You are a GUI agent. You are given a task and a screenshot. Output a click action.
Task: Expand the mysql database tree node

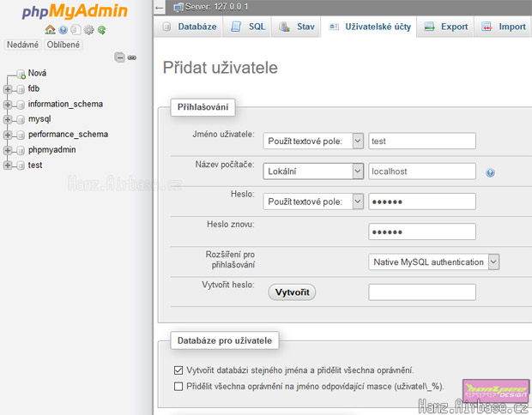point(8,120)
